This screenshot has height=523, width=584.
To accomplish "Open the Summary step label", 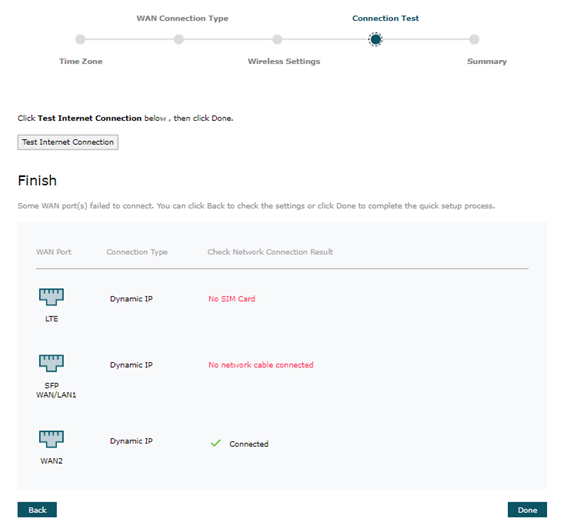I will point(487,61).
